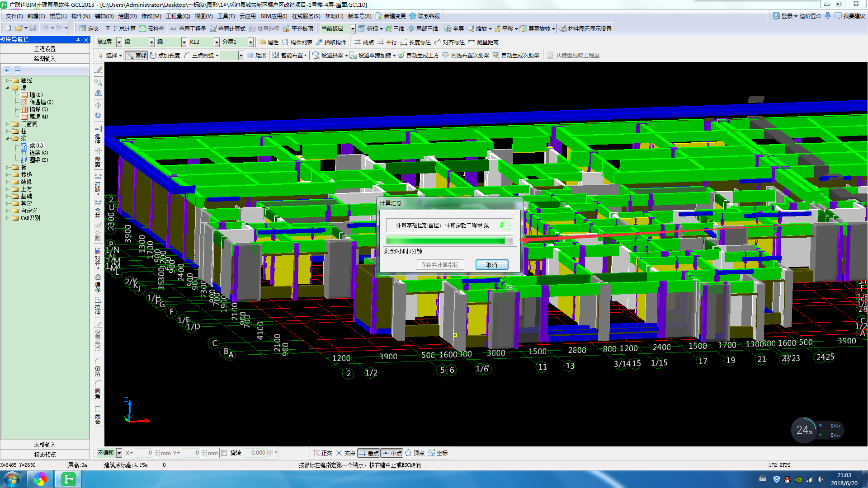Click the open folder icon

(x=19, y=28)
